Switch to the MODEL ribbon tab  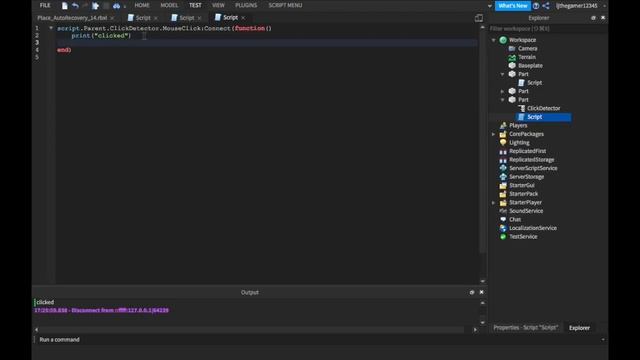[x=169, y=5]
